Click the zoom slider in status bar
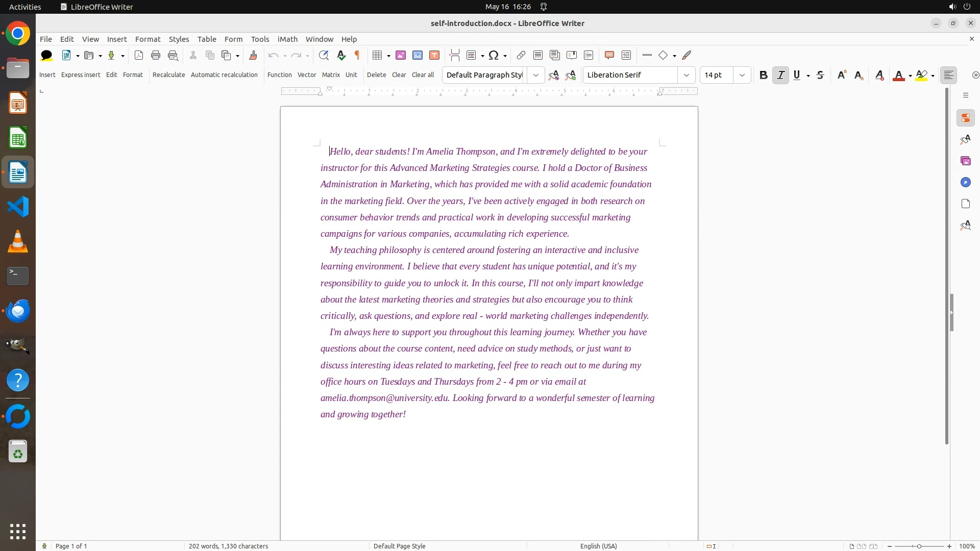This screenshot has height=551, width=980. [x=919, y=546]
